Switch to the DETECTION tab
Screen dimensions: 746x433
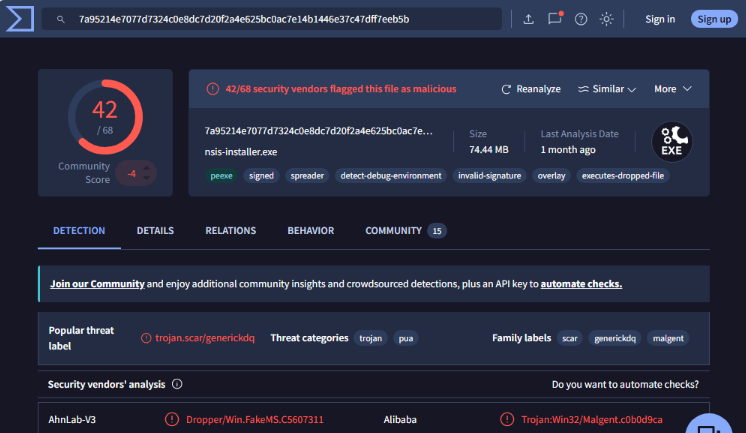click(79, 231)
